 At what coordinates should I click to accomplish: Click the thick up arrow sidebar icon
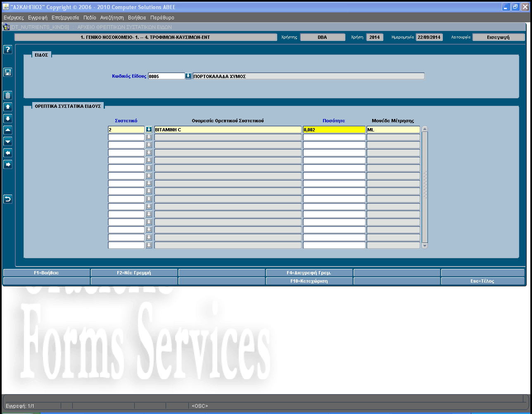coord(7,107)
